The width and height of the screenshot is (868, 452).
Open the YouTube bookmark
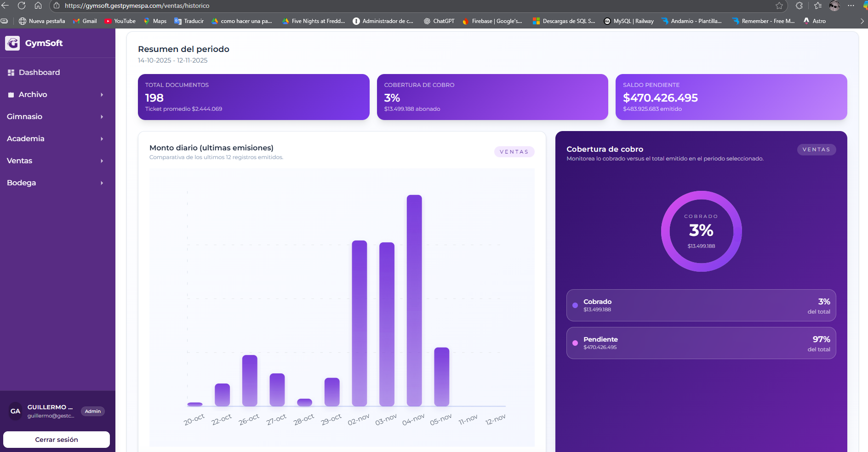point(120,21)
